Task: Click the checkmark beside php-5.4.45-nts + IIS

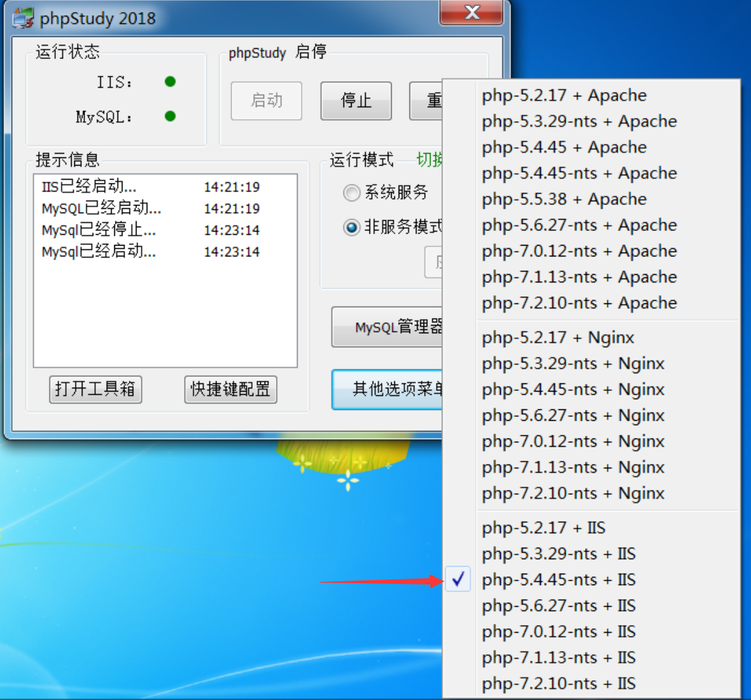Action: [458, 579]
